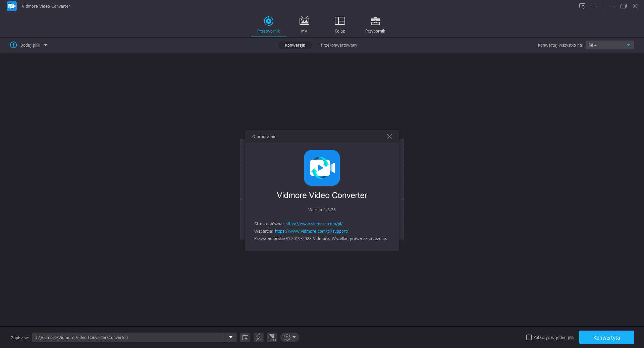Open the Vidmore homepage link
This screenshot has height=348, width=644.
pos(314,224)
